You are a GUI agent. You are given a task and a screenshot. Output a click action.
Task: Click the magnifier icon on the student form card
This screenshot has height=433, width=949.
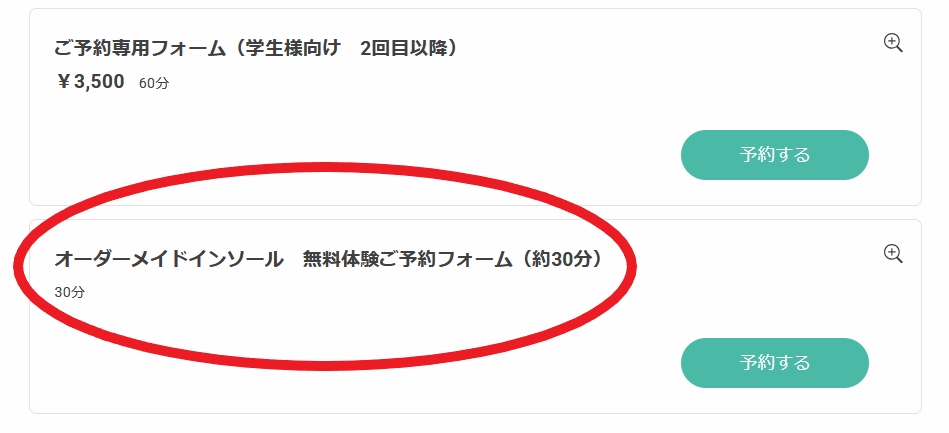coord(893,43)
